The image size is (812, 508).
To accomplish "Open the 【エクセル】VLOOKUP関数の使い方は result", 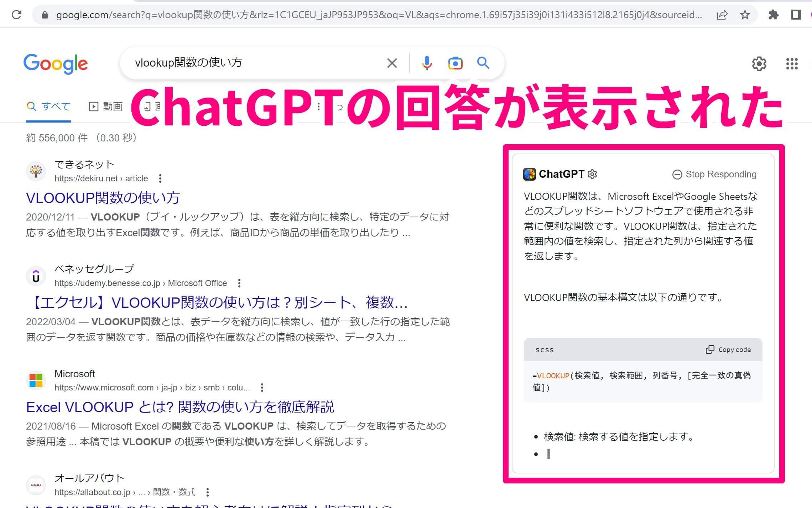I will tap(217, 302).
